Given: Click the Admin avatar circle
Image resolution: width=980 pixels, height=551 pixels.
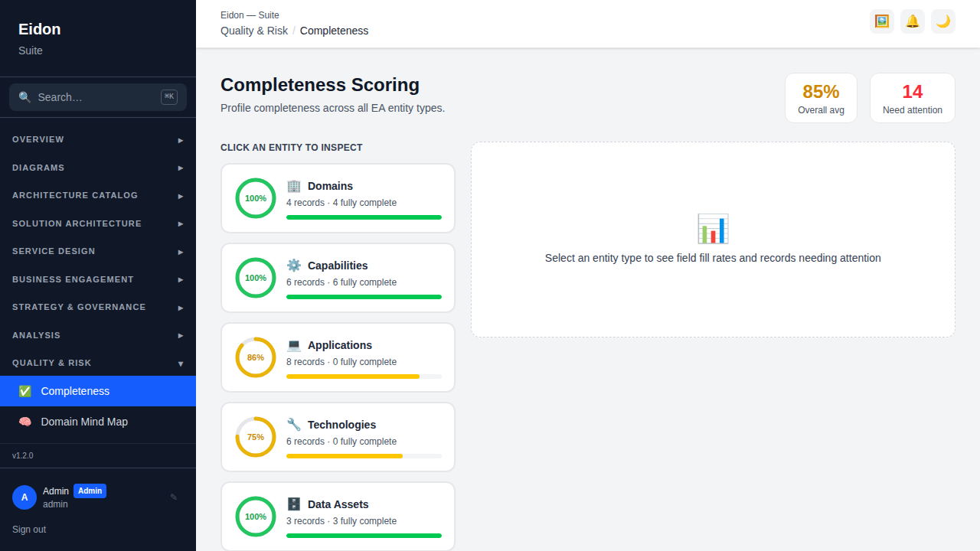Looking at the screenshot, I should pos(24,497).
